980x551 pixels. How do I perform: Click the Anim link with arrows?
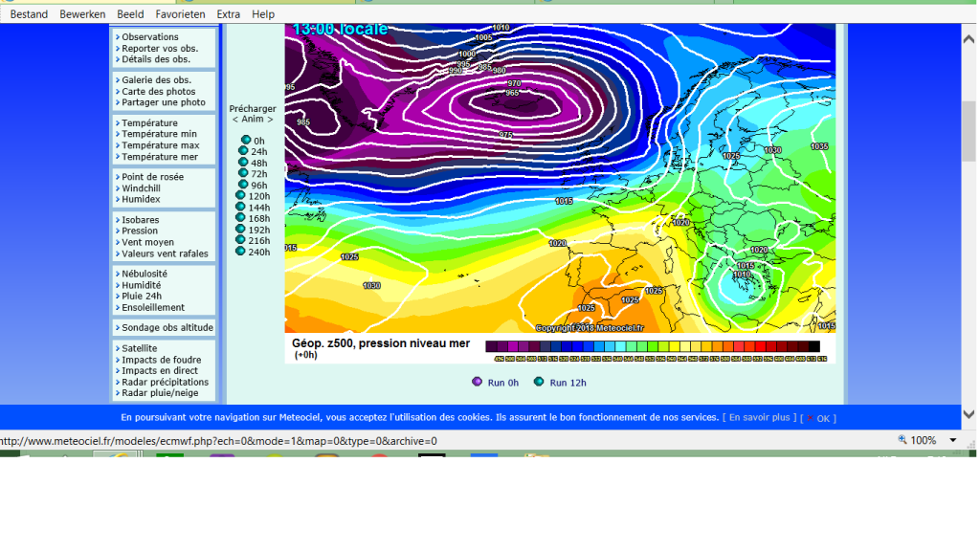pyautogui.click(x=253, y=120)
